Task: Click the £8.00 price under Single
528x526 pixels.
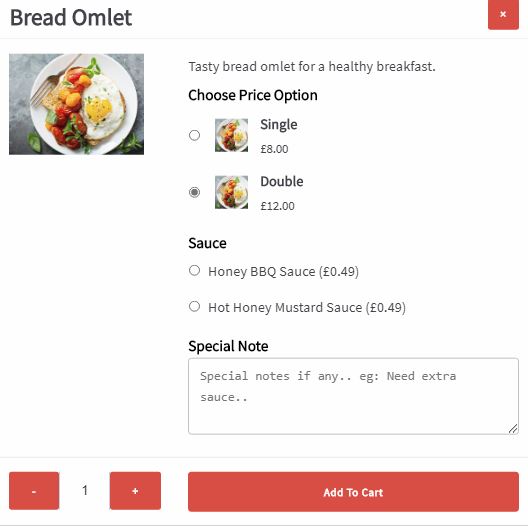Action: [x=274, y=149]
